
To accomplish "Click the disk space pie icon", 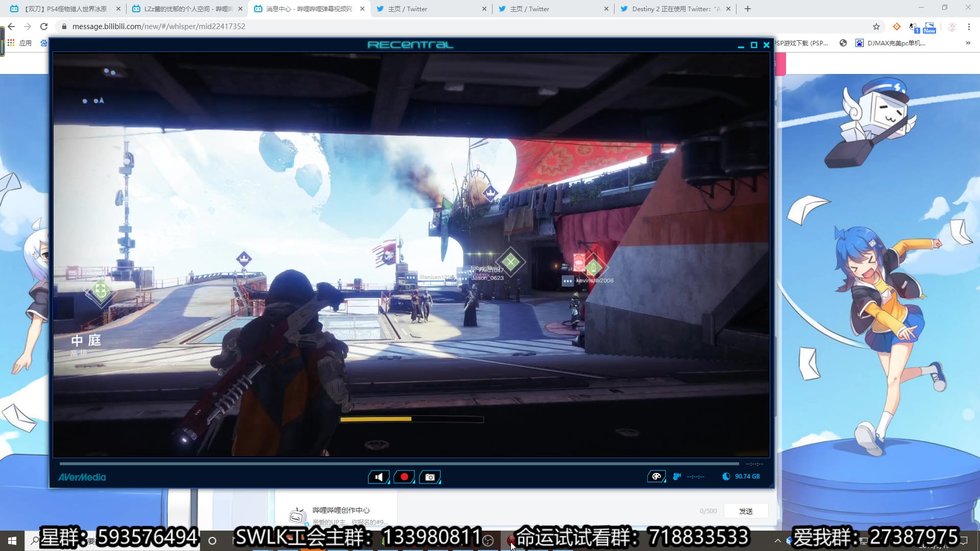I will tap(726, 477).
